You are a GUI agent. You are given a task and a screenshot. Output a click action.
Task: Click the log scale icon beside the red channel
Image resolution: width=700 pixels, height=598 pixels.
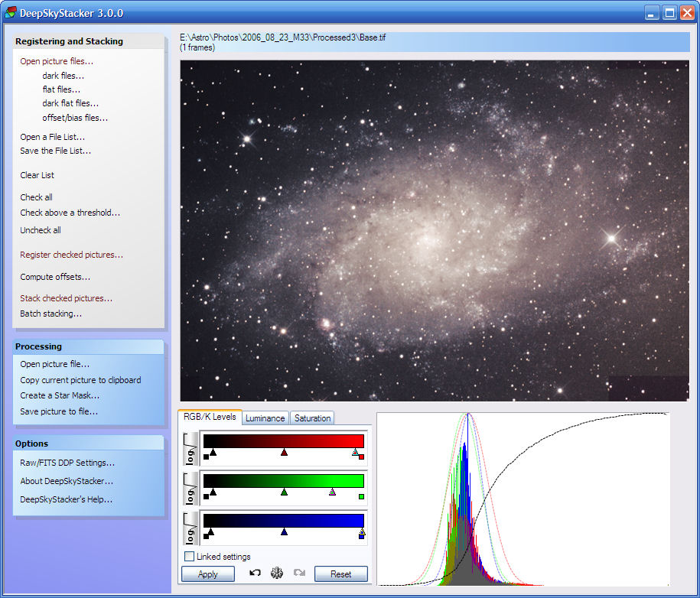(190, 447)
